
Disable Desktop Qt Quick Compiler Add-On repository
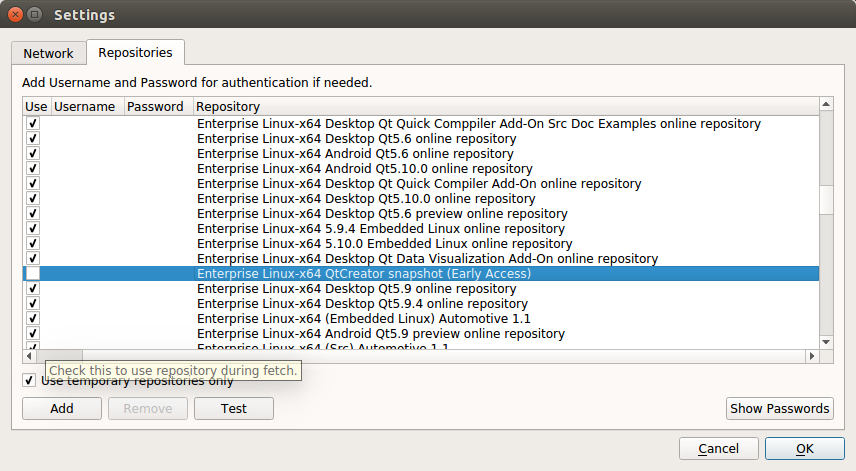33,183
